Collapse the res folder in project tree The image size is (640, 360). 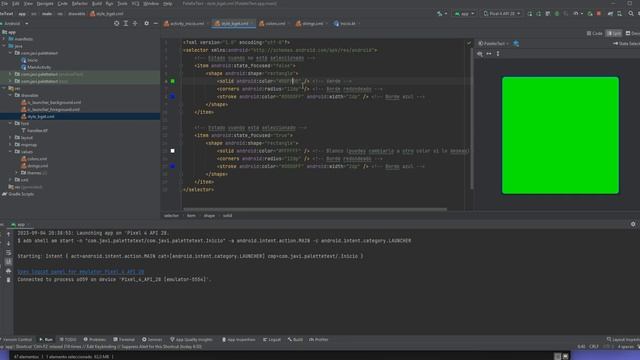pos(4,88)
